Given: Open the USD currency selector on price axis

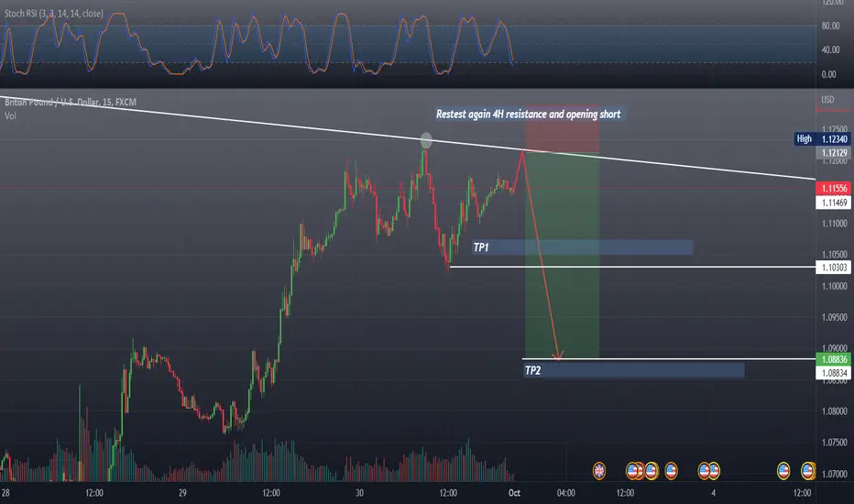Looking at the screenshot, I should click(x=827, y=100).
